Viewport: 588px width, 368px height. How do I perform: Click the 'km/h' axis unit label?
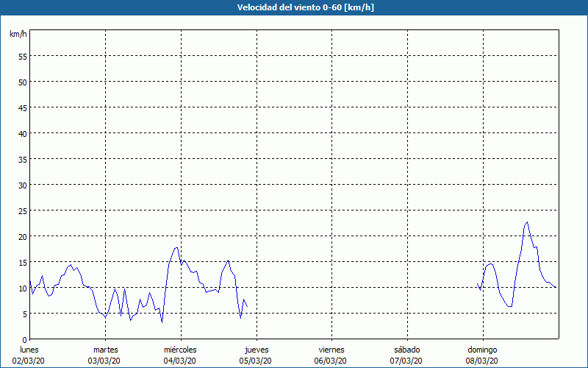[18, 34]
